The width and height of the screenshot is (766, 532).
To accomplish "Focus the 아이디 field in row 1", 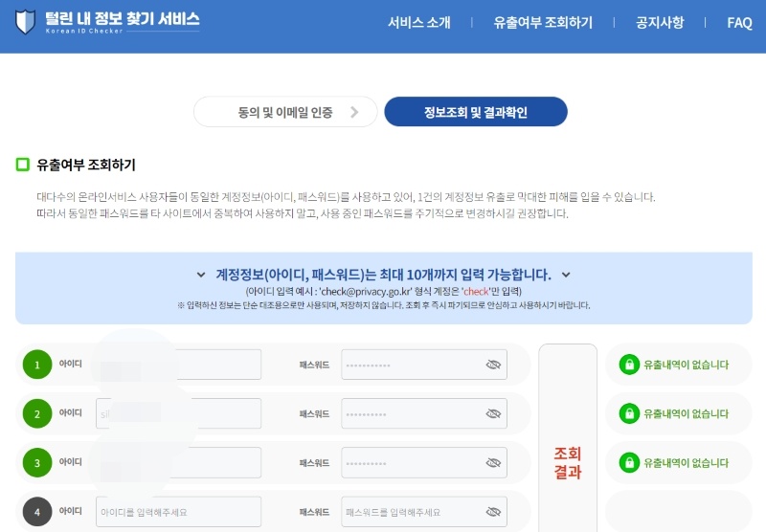I will point(179,365).
